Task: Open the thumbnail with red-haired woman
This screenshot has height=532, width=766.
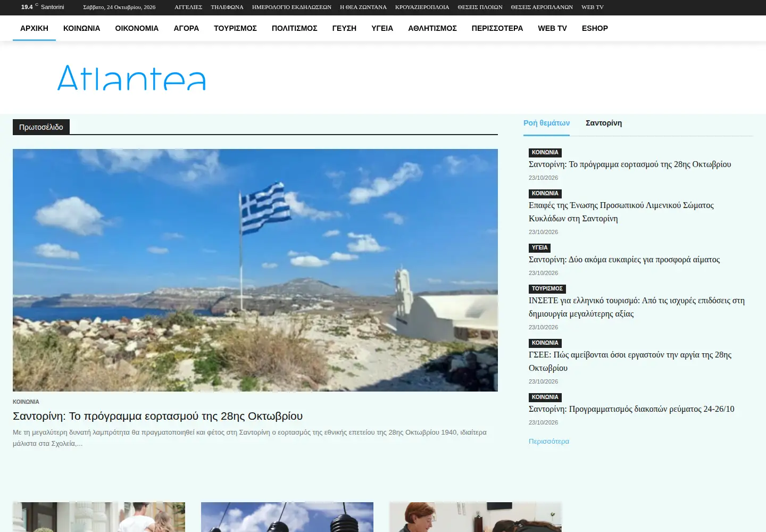Action: pos(476,517)
